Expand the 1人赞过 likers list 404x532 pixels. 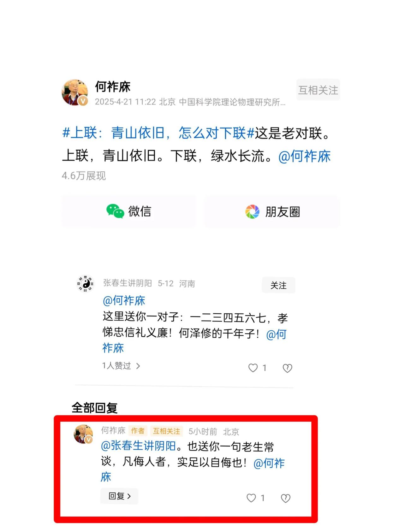coord(121,366)
